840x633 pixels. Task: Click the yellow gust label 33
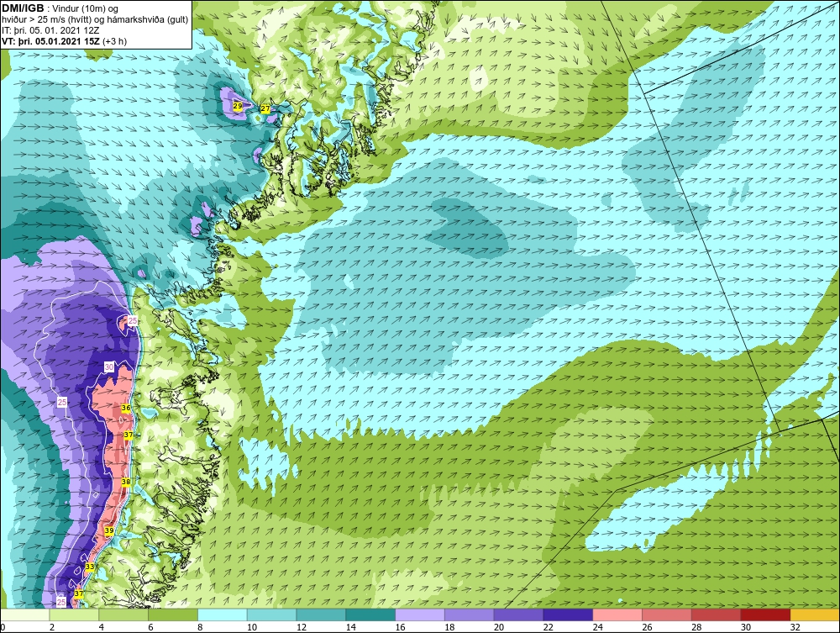click(90, 567)
